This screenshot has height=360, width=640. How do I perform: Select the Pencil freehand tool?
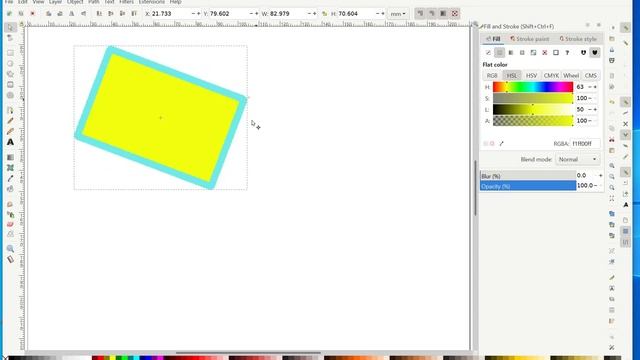[x=10, y=121]
